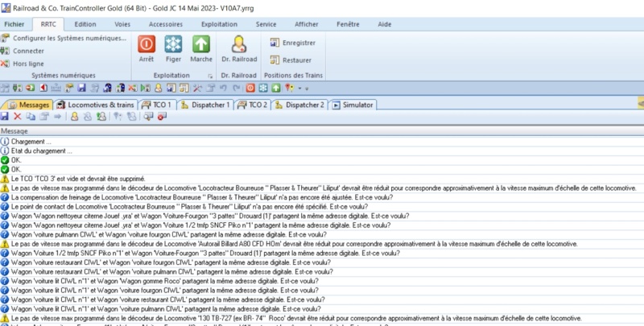Viewport: 644px width, 326px height.
Task: Click the map pin icon in quick access toolbar
Action: click(x=290, y=88)
